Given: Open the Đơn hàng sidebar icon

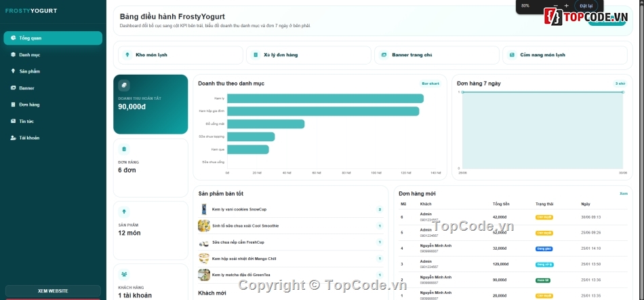Looking at the screenshot, I should click(x=13, y=105).
